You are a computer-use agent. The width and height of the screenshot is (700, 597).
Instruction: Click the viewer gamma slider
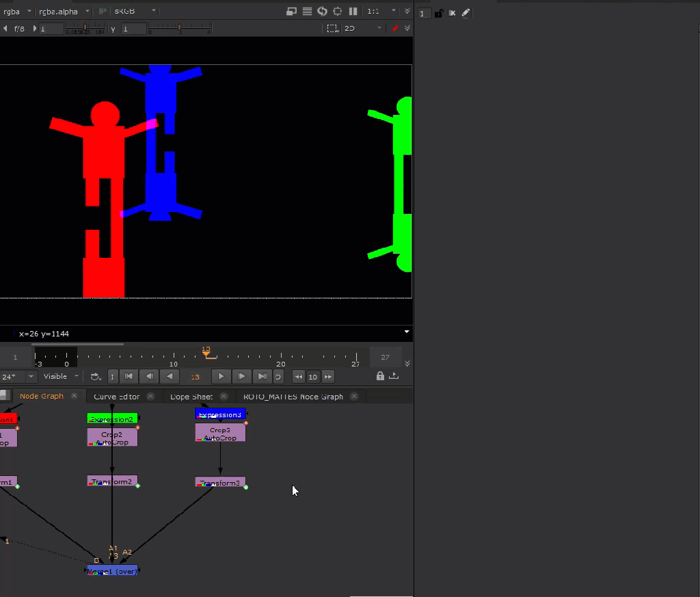click(x=179, y=29)
